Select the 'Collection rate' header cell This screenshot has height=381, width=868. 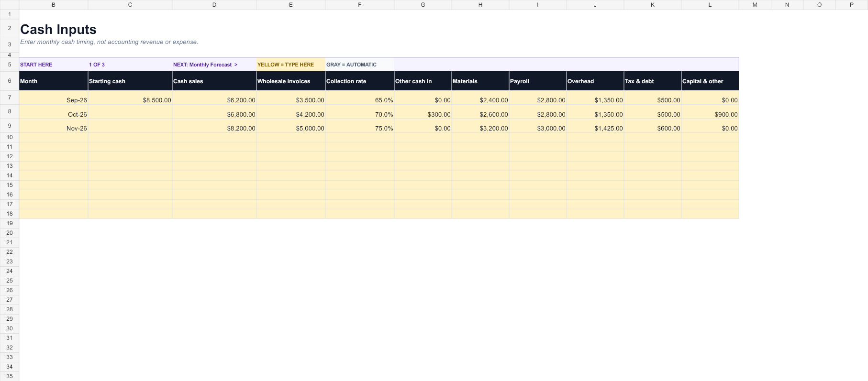(x=360, y=81)
